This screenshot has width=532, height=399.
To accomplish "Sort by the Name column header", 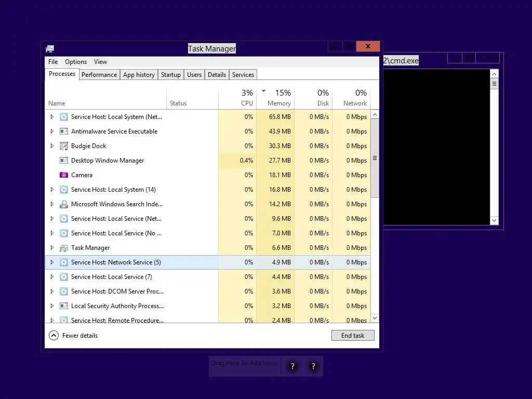I will [105, 98].
